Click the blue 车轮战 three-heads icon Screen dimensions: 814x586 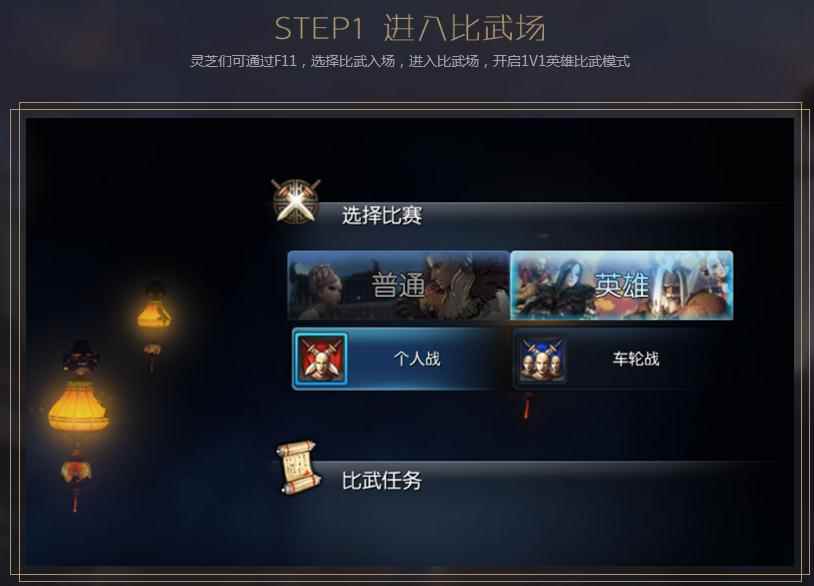542,359
